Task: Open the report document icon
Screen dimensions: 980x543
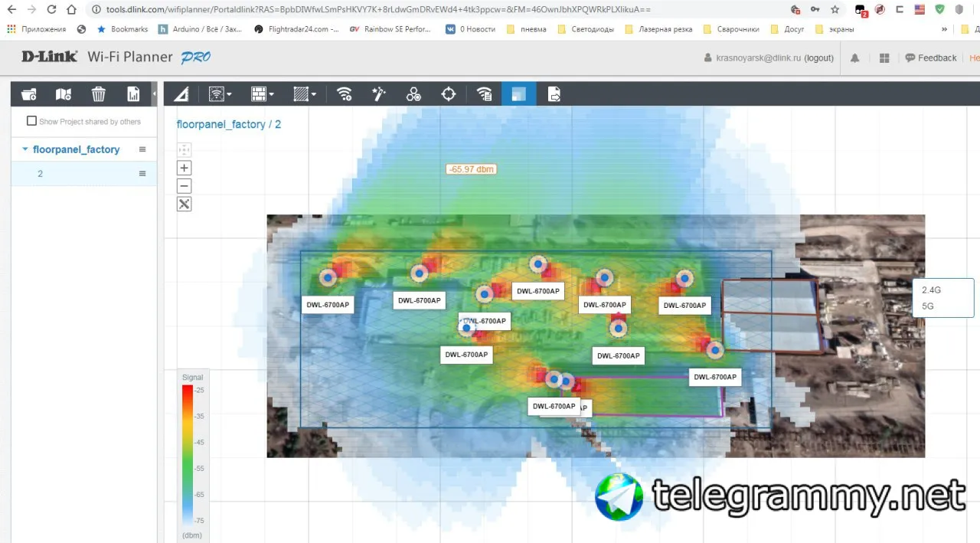Action: (x=133, y=94)
